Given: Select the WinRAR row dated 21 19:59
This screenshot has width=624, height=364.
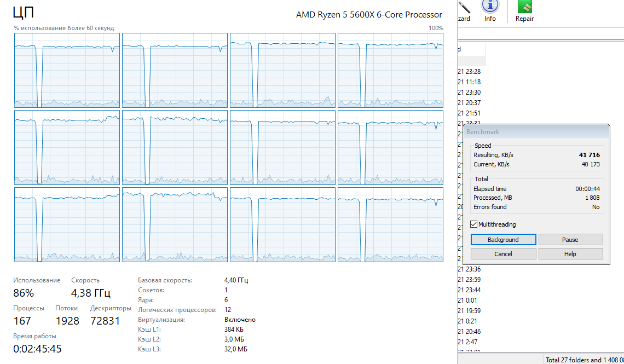Looking at the screenshot, I should coord(469,311).
